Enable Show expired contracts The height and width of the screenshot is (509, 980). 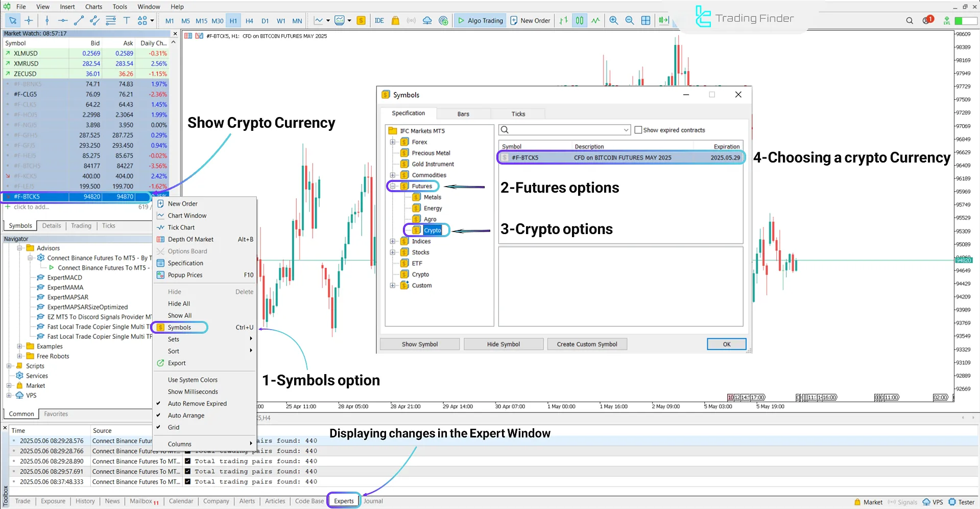638,130
